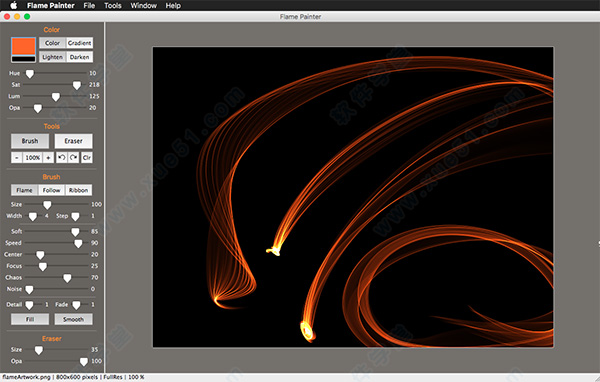Open the Window menu

[x=143, y=5]
